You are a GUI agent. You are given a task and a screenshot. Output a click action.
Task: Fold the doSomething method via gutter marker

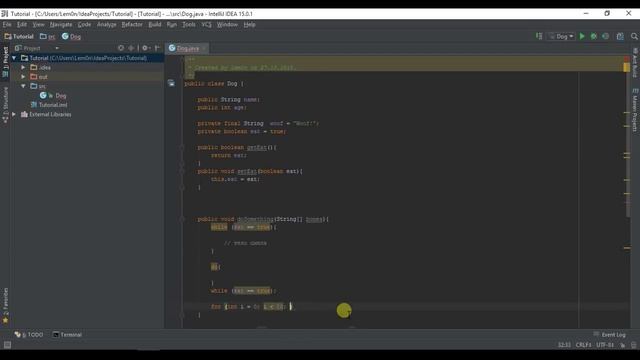[x=182, y=219]
